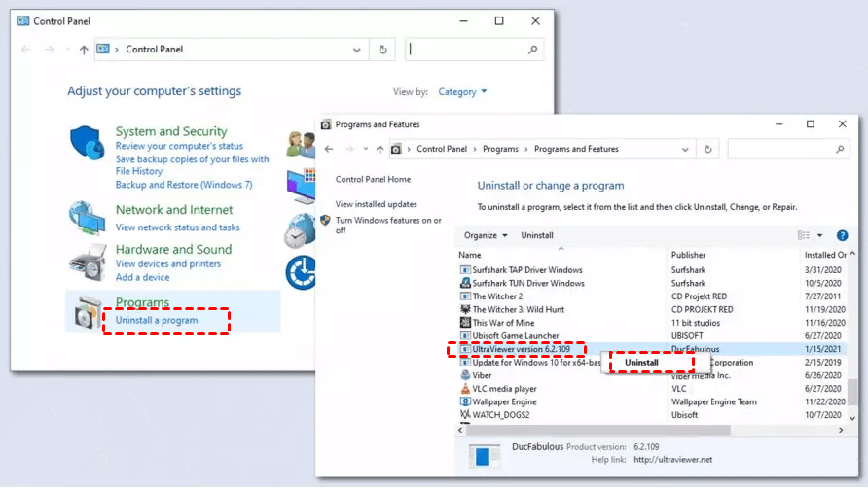
Task: Open View network status and tasks link
Action: pyautogui.click(x=178, y=227)
